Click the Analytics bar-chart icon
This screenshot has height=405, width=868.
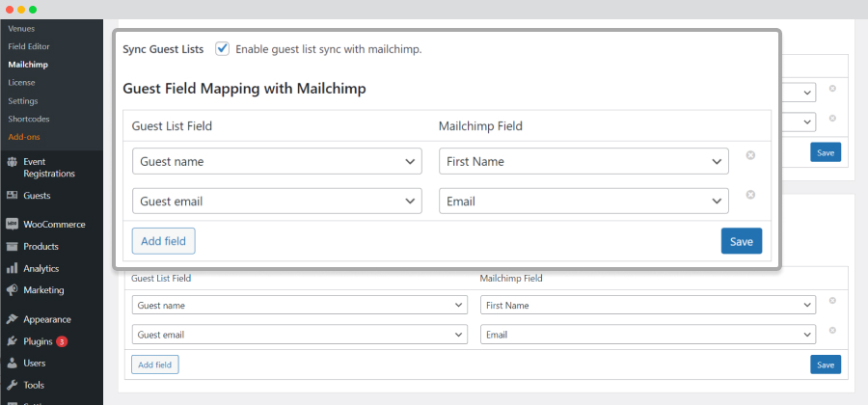click(12, 268)
